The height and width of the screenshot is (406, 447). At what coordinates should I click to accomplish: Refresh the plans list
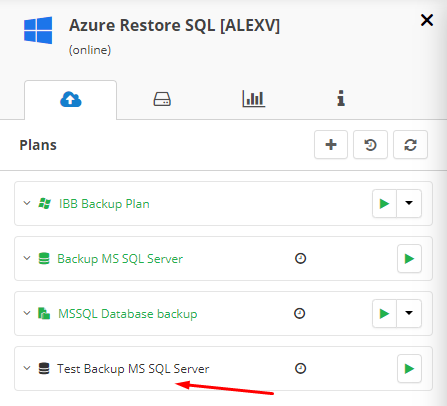[x=410, y=145]
